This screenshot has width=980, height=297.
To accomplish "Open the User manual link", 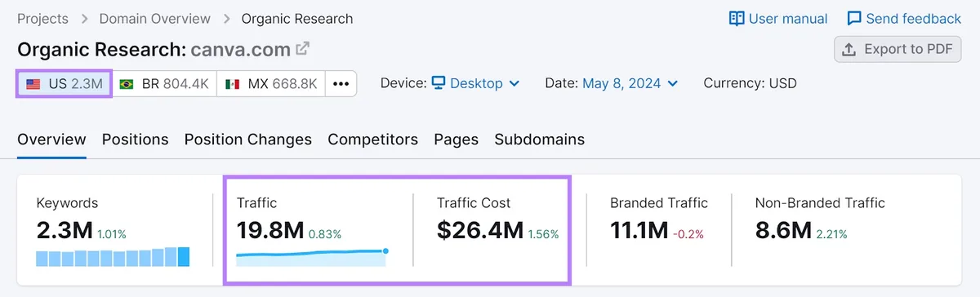I will 778,18.
